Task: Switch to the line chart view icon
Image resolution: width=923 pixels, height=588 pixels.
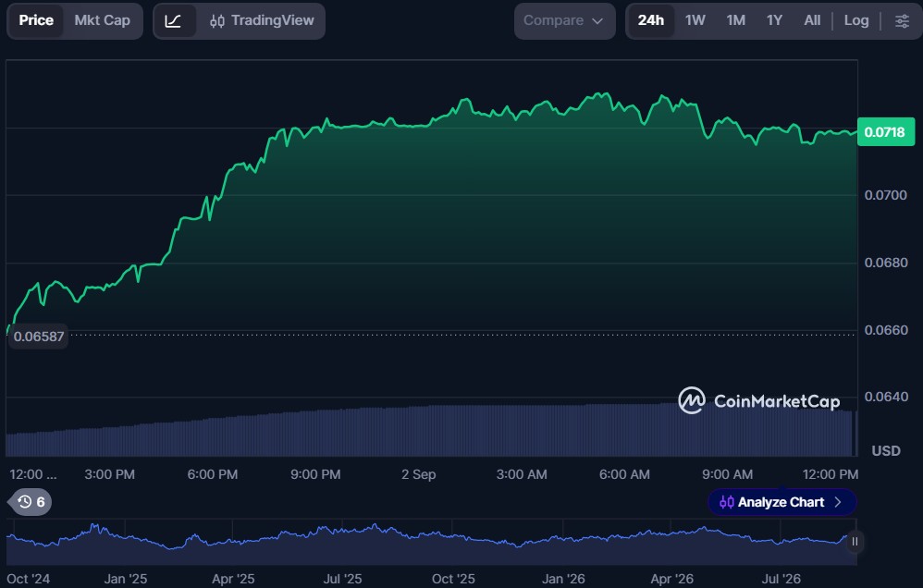Action: click(x=173, y=21)
